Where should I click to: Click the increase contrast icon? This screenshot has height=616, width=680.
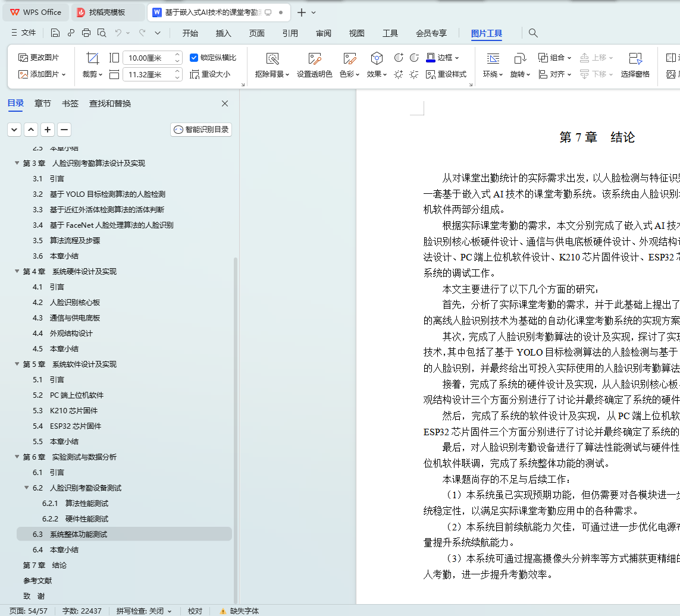click(399, 58)
